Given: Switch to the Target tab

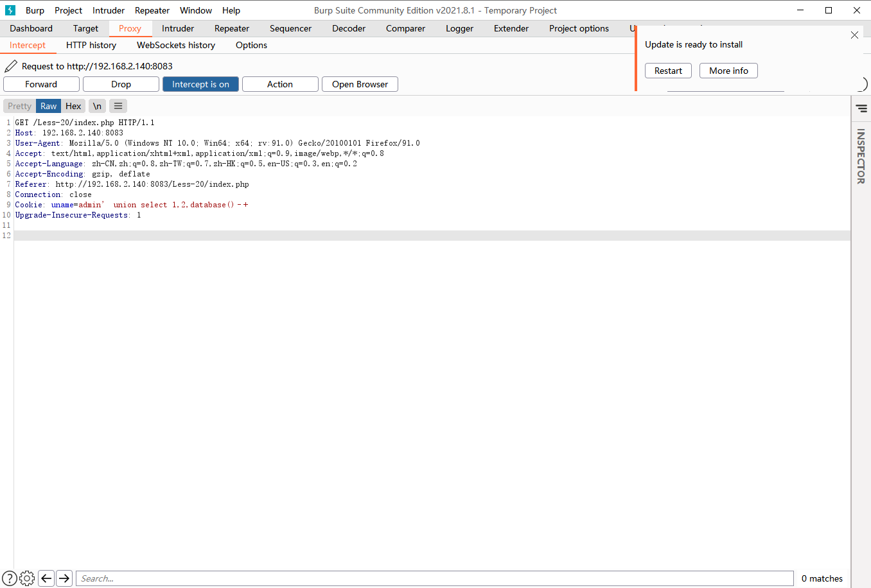Looking at the screenshot, I should click(85, 28).
